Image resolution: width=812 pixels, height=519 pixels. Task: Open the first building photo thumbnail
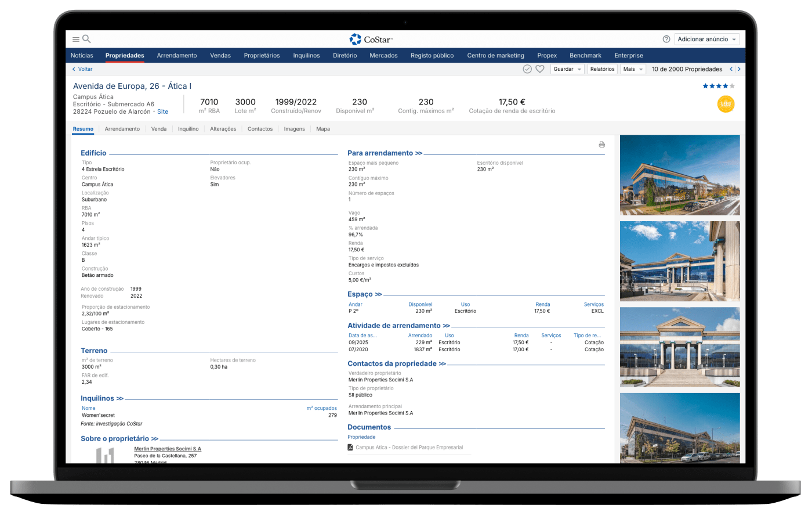point(680,175)
